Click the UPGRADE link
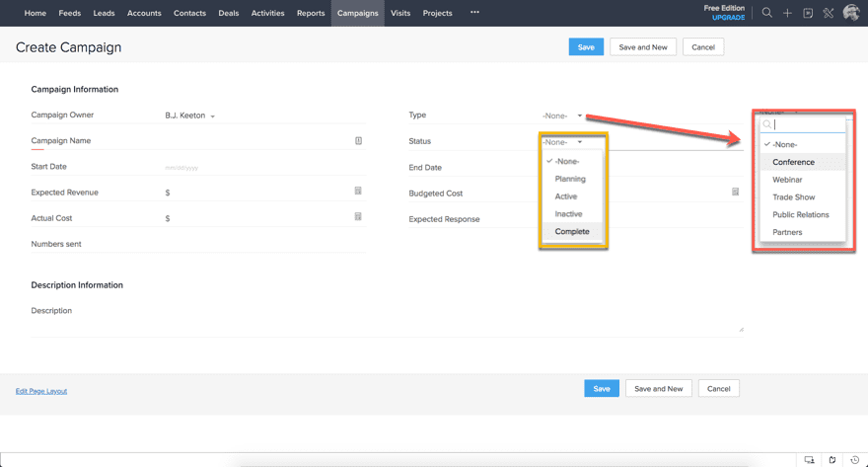This screenshot has height=467, width=868. pos(729,18)
